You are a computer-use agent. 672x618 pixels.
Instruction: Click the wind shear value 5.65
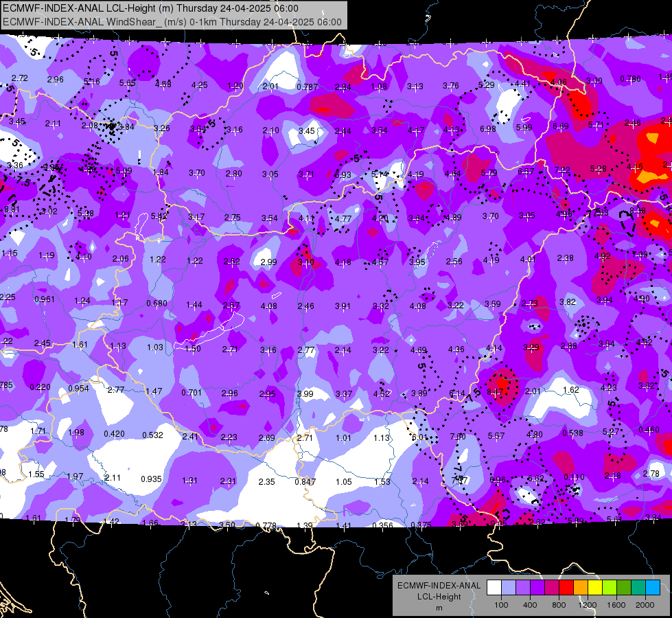(x=128, y=83)
